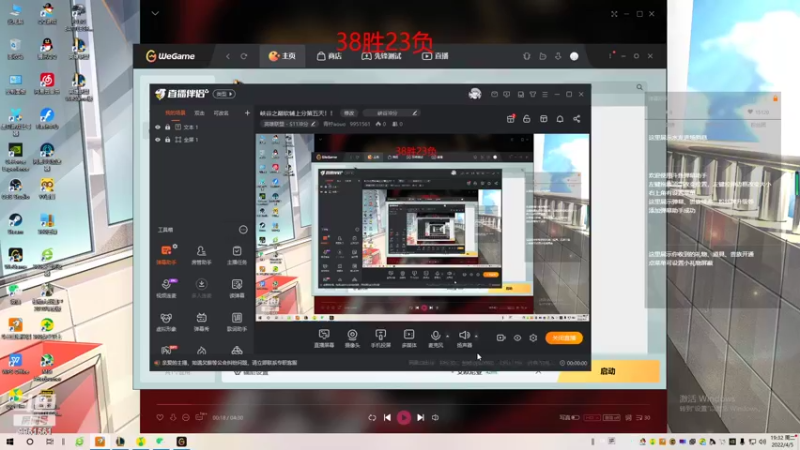800x450 pixels.
Task: Skip to next track in the music player
Action: (420, 417)
